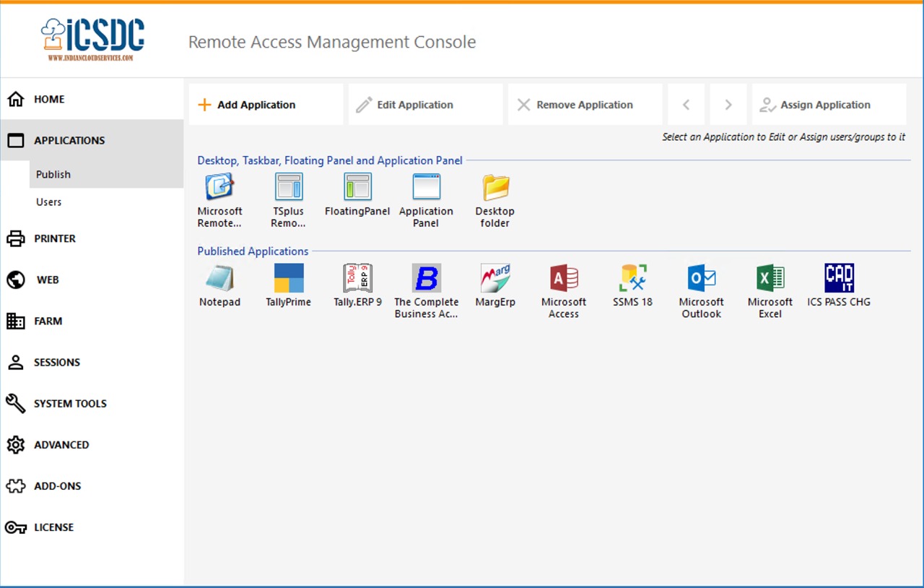This screenshot has width=924, height=588.
Task: Select the FloatingPanel application icon
Action: coord(357,186)
